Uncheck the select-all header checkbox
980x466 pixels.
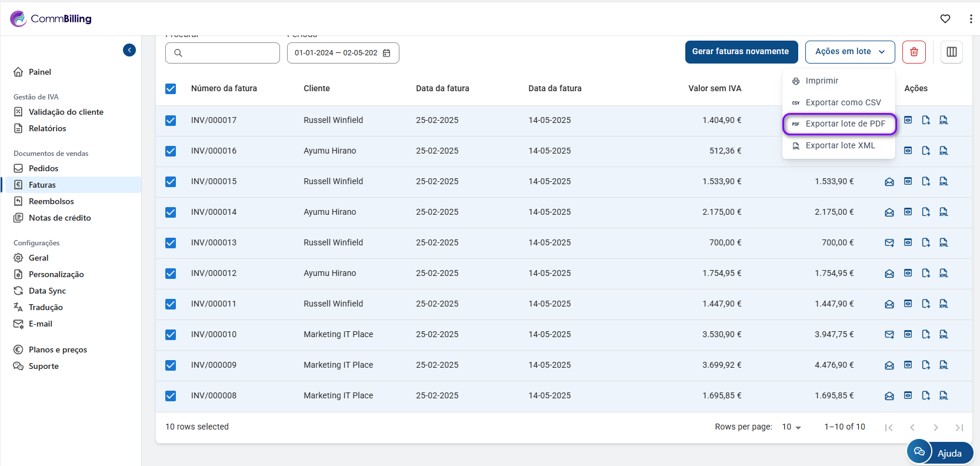[171, 89]
